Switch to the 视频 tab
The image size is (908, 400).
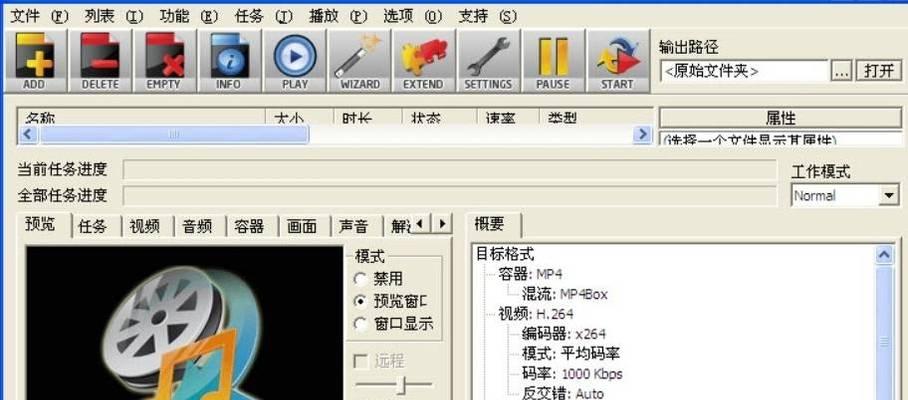coord(148,227)
